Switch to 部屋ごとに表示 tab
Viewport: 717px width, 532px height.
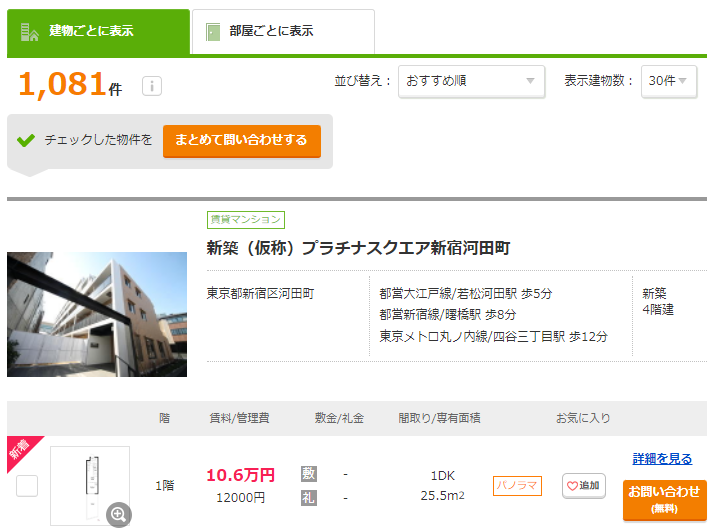[283, 32]
